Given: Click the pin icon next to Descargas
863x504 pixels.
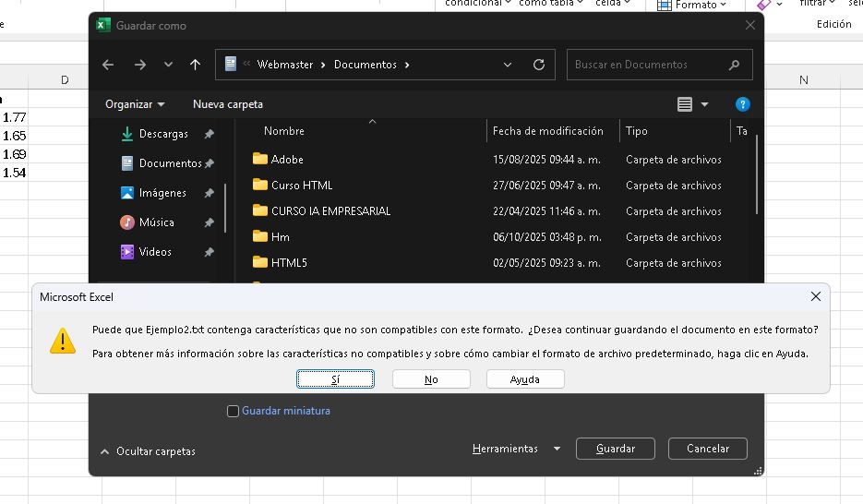Looking at the screenshot, I should 210,134.
